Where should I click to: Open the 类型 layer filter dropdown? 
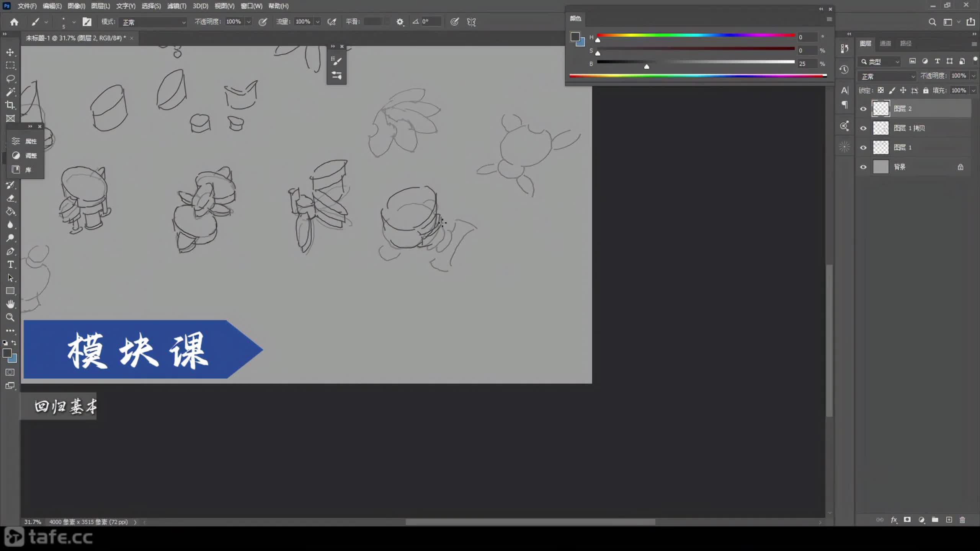880,62
